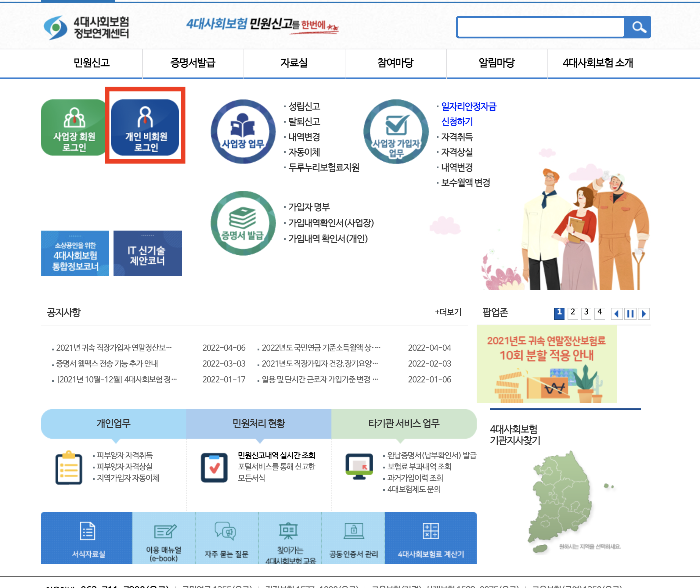
Task: Switch to 민원처리 현황 tab
Action: [258, 423]
